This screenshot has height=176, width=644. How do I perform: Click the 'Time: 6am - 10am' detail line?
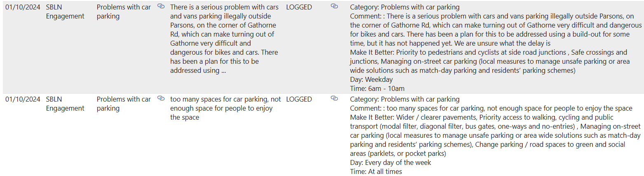pos(377,89)
